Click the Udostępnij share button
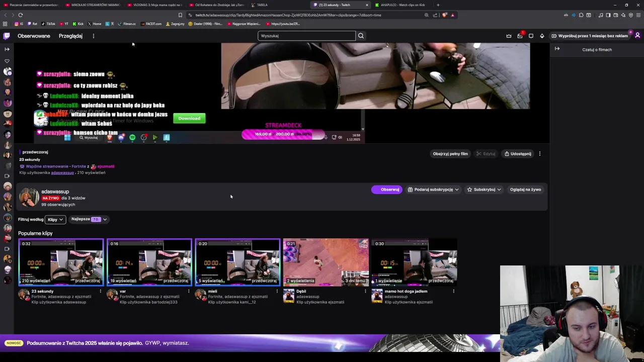Viewport: 644px width, 362px height. (518, 154)
